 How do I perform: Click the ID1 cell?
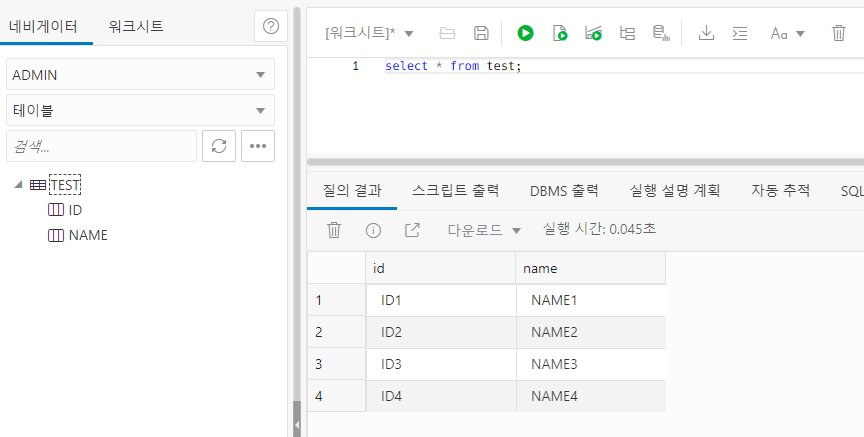coord(441,300)
